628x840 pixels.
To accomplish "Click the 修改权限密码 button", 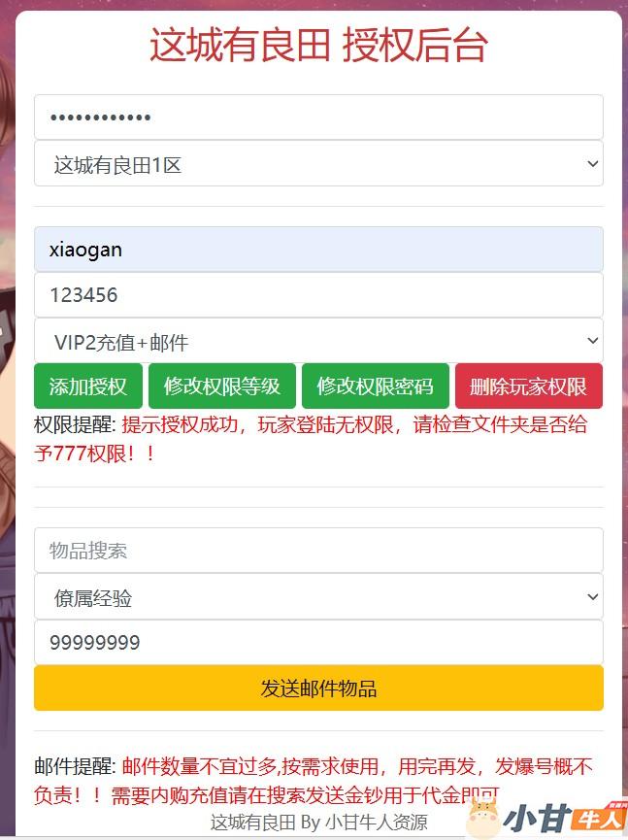I will click(376, 386).
